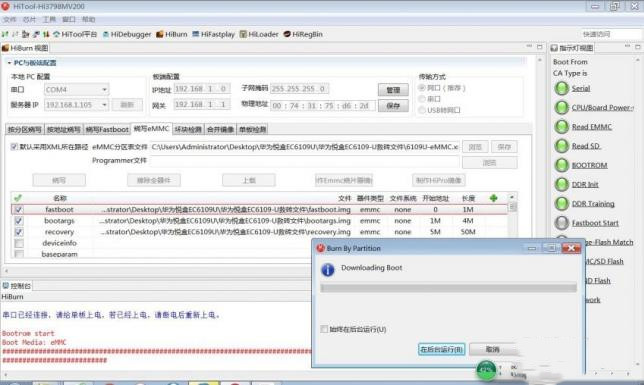
Task: Open HiFastplay from the toolbar
Action: [x=214, y=34]
